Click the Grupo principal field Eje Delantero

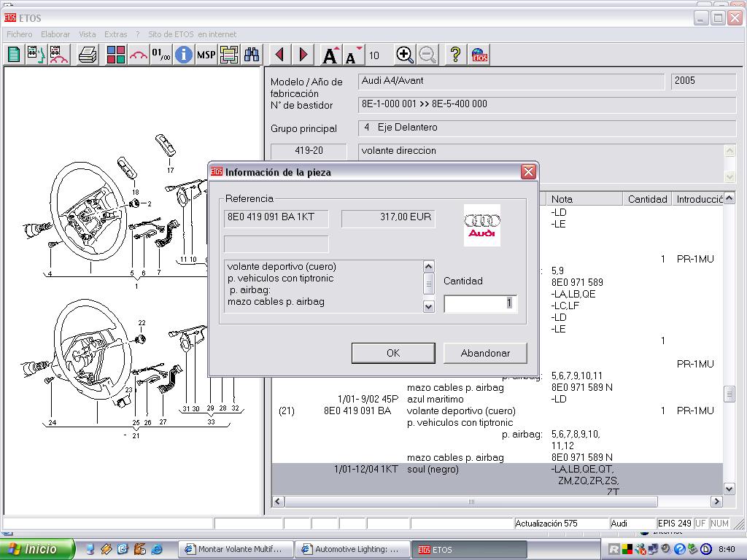pyautogui.click(x=547, y=128)
